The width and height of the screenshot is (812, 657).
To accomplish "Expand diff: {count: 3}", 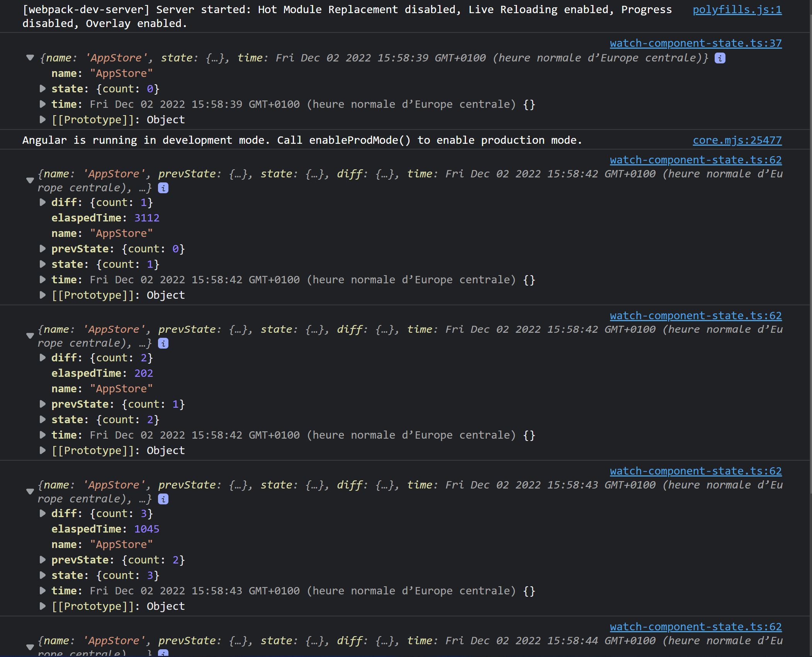I will 42,514.
